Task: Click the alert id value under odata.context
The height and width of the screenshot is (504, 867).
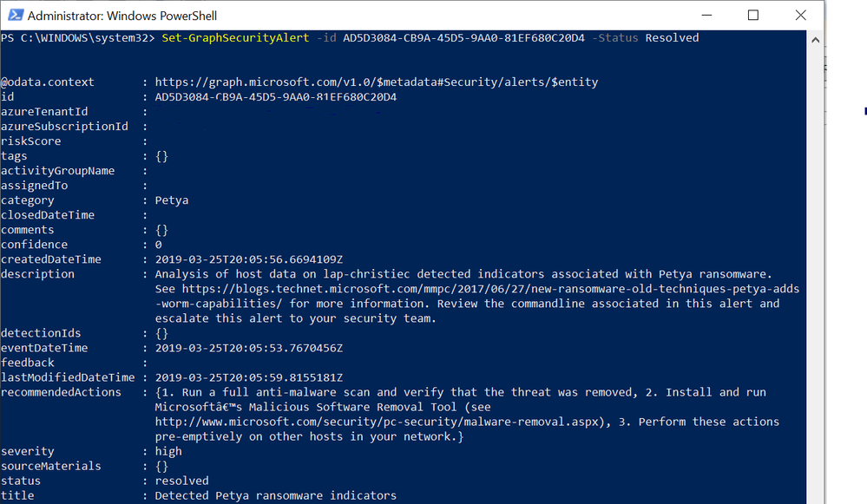Action: pyautogui.click(x=275, y=96)
